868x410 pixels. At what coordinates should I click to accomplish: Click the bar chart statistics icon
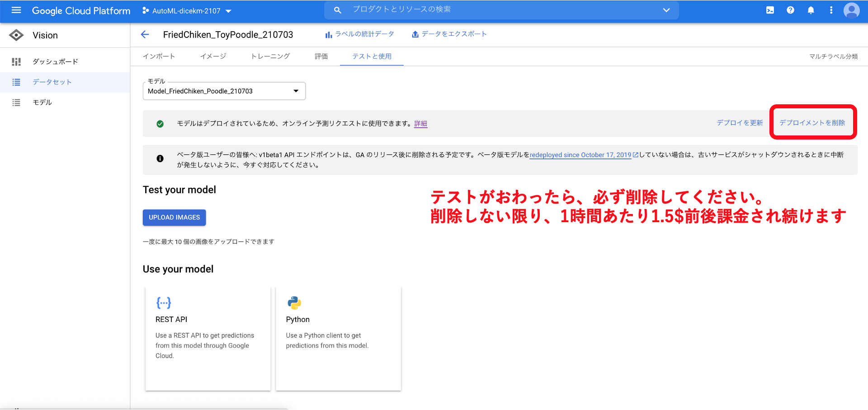pos(329,35)
